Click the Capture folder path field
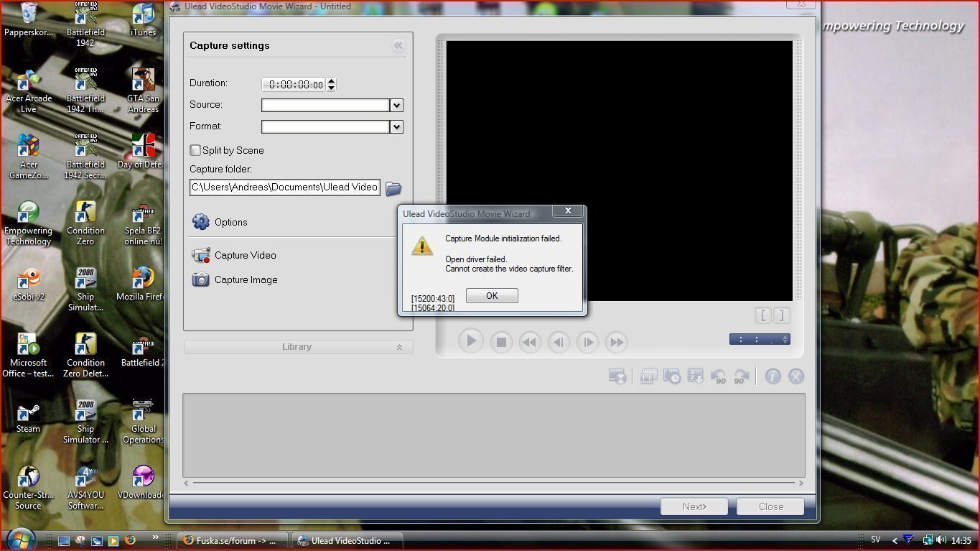Viewport: 980px width, 551px height. pyautogui.click(x=285, y=187)
